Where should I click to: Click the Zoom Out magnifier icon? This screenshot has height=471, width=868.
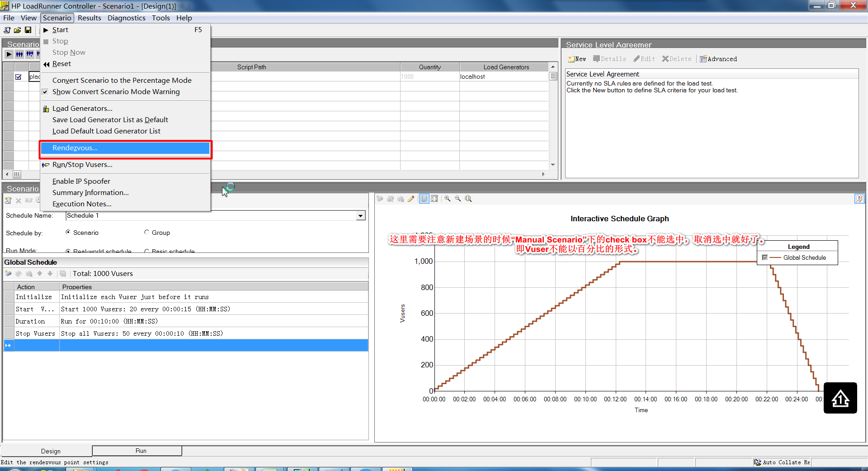pyautogui.click(x=458, y=199)
